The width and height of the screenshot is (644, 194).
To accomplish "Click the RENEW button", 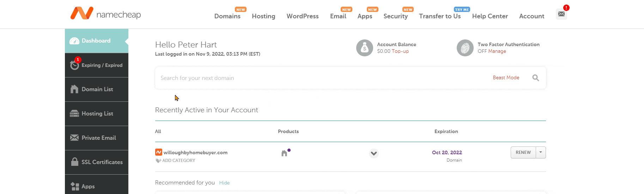I will 523,152.
